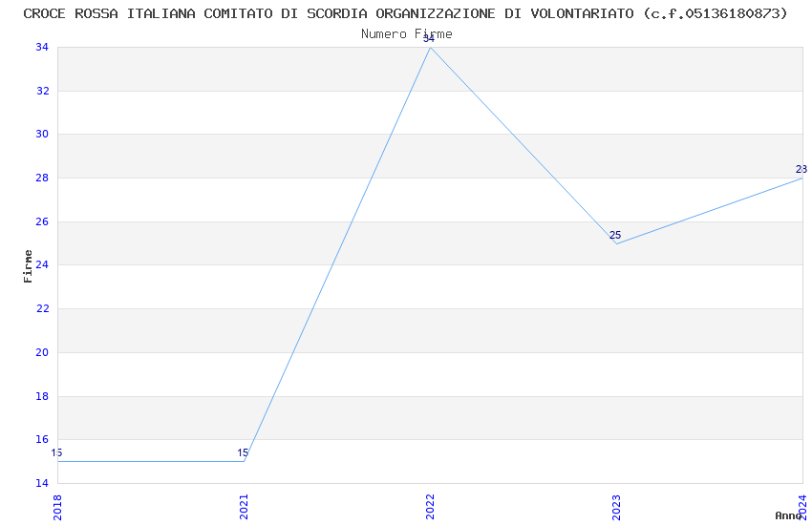812x525 pixels.
Task: Select the y-axis tick value 22
Action: coord(42,308)
